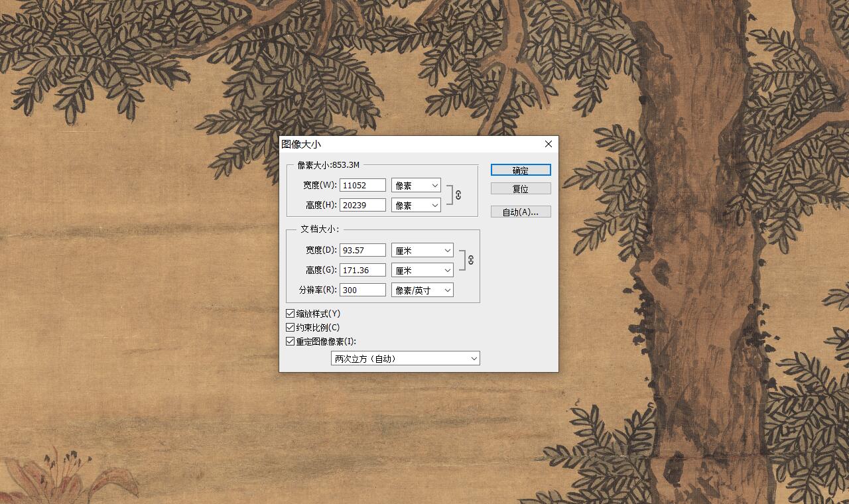The image size is (849, 504).
Task: Click the 宽度(W) label
Action: point(320,185)
